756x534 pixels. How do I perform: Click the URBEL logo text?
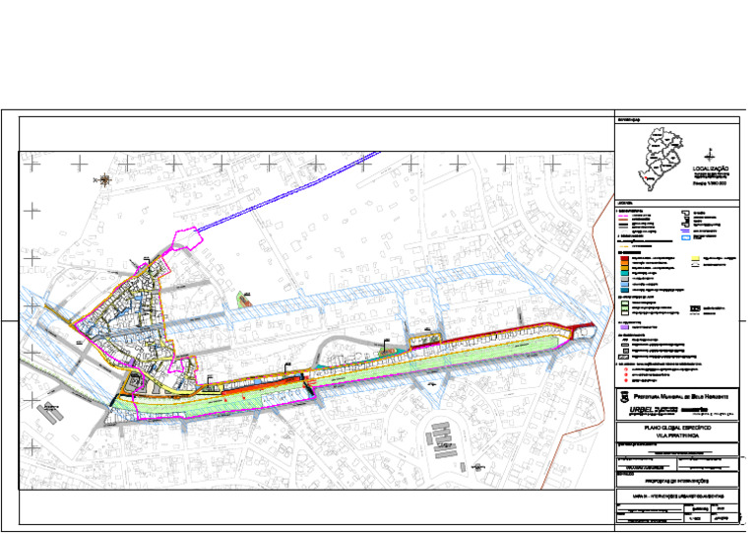(x=642, y=409)
